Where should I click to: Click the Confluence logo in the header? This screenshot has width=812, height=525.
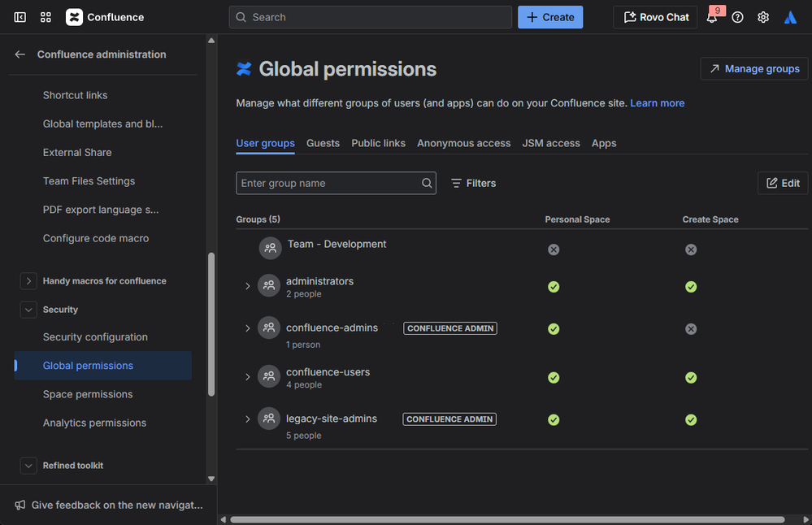tap(74, 17)
